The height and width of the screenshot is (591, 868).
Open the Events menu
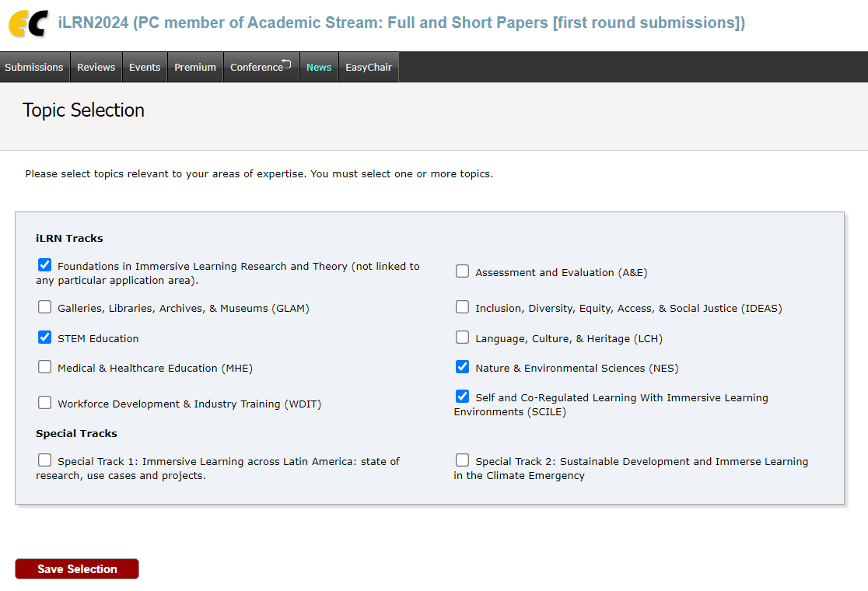(145, 68)
